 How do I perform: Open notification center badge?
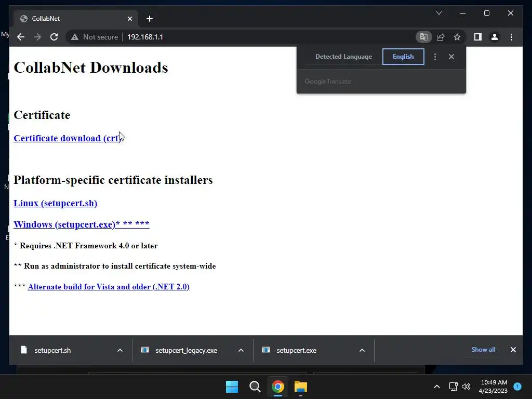pyautogui.click(x=517, y=387)
